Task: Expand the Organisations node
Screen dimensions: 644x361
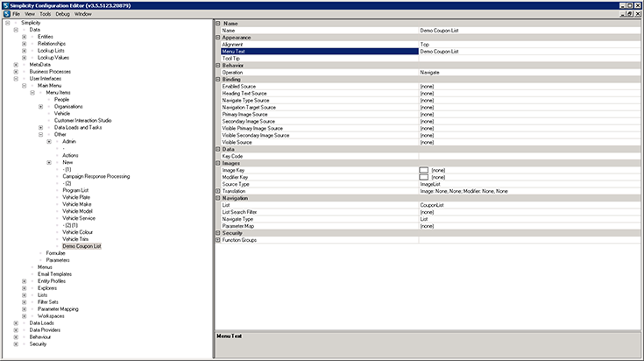Action: (40, 107)
